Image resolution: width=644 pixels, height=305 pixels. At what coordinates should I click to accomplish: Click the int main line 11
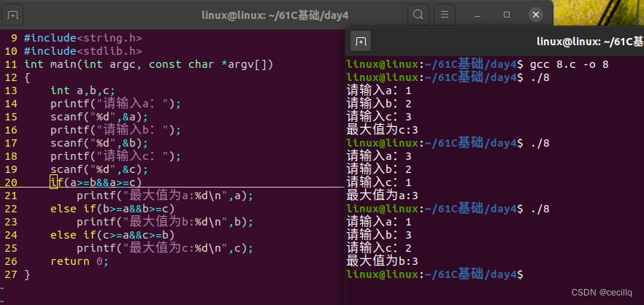point(149,64)
